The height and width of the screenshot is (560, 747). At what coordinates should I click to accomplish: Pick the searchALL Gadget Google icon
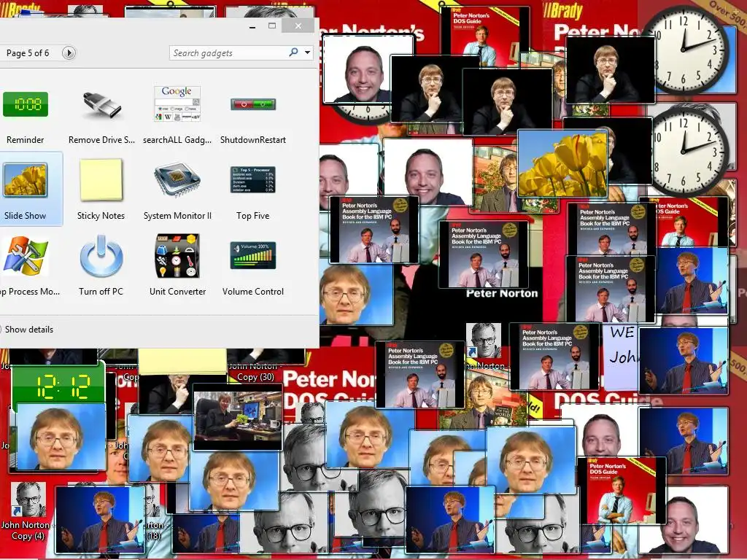click(x=177, y=104)
